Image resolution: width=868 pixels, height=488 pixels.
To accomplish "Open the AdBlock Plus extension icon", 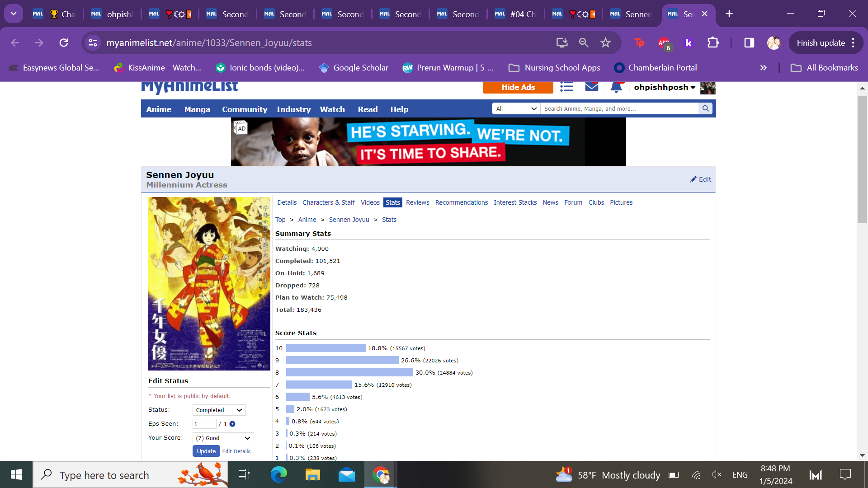I will pyautogui.click(x=665, y=43).
